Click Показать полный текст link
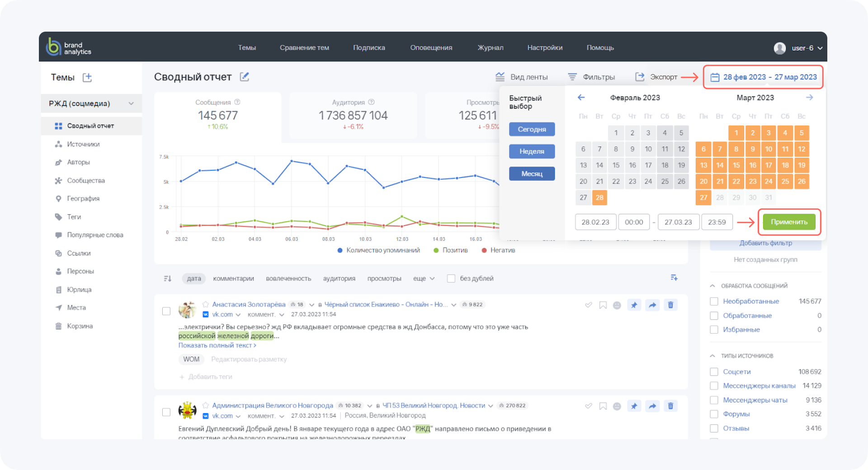The height and width of the screenshot is (470, 868). pyautogui.click(x=217, y=345)
